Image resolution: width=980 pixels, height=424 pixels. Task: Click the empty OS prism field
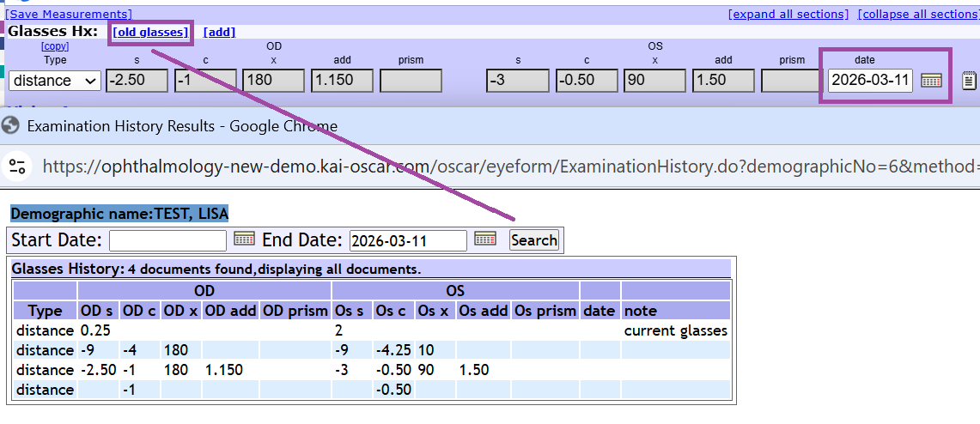(x=793, y=81)
